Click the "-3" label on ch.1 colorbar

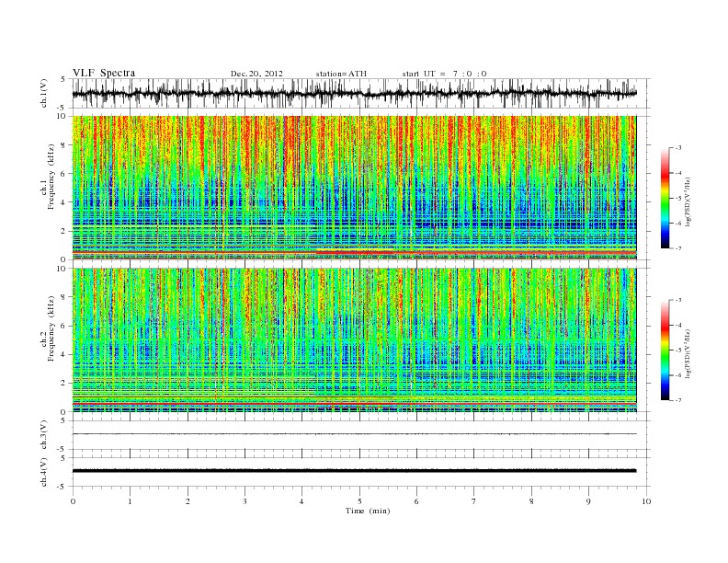(677, 148)
